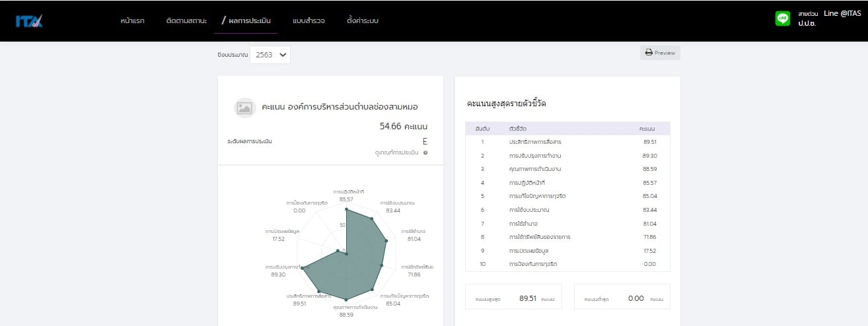Click the radar point for 81.04
The width and height of the screenshot is (868, 326).
pyautogui.click(x=386, y=242)
